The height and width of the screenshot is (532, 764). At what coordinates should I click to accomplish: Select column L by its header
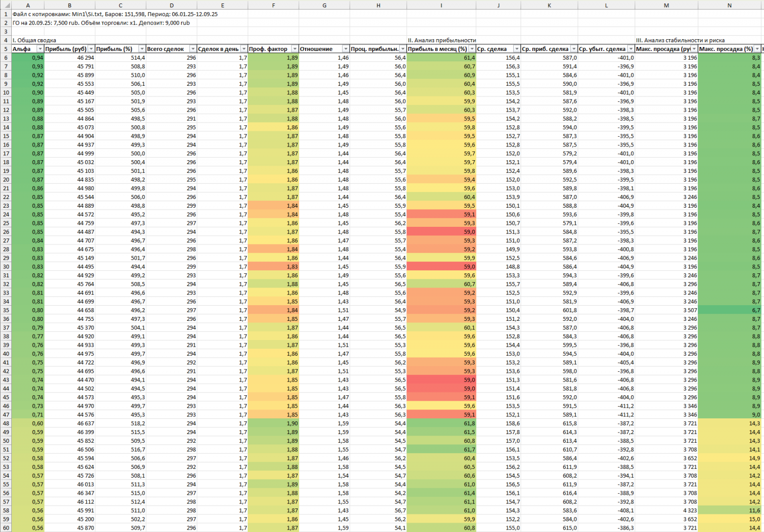(x=606, y=5)
